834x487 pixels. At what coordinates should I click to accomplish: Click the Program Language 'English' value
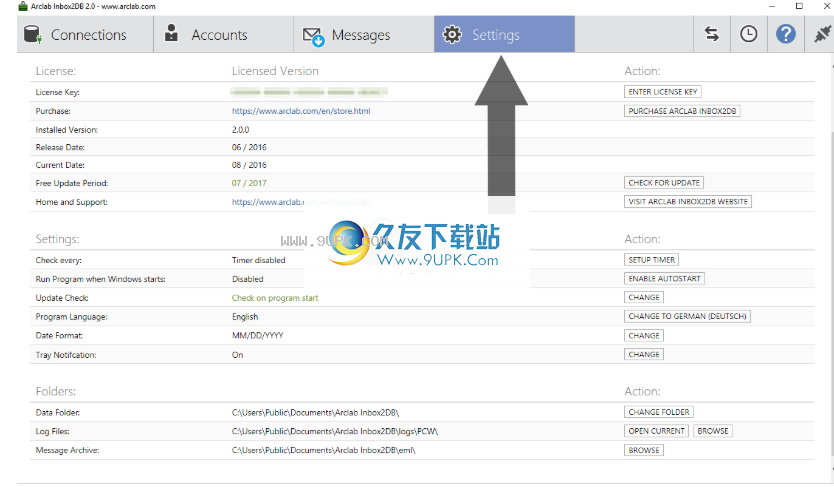pyautogui.click(x=245, y=317)
